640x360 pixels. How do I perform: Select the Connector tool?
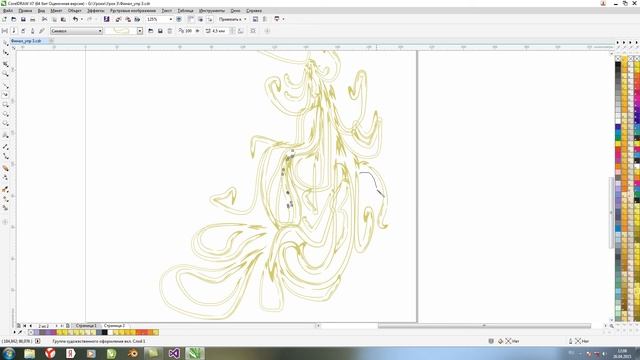tap(5, 156)
